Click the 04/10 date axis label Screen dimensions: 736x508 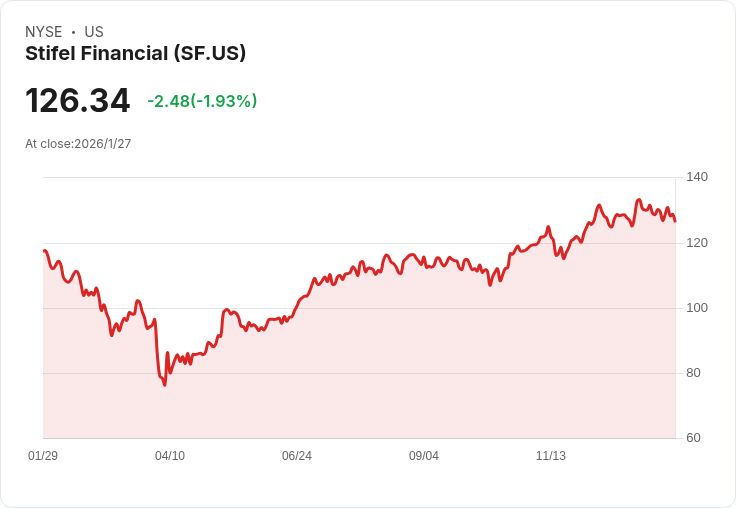pyautogui.click(x=170, y=456)
